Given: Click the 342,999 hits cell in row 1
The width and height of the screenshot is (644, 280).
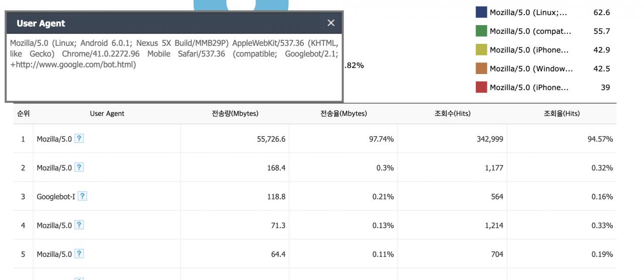Looking at the screenshot, I should 490,139.
